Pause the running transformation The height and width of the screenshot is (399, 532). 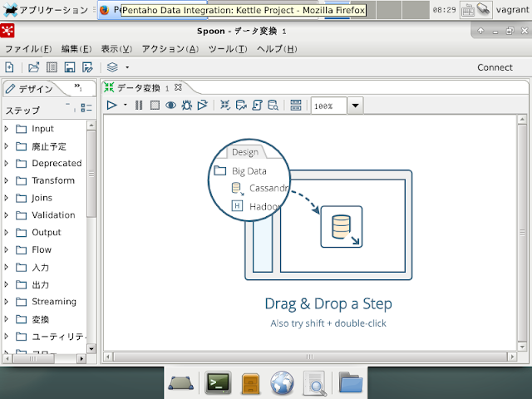point(139,106)
